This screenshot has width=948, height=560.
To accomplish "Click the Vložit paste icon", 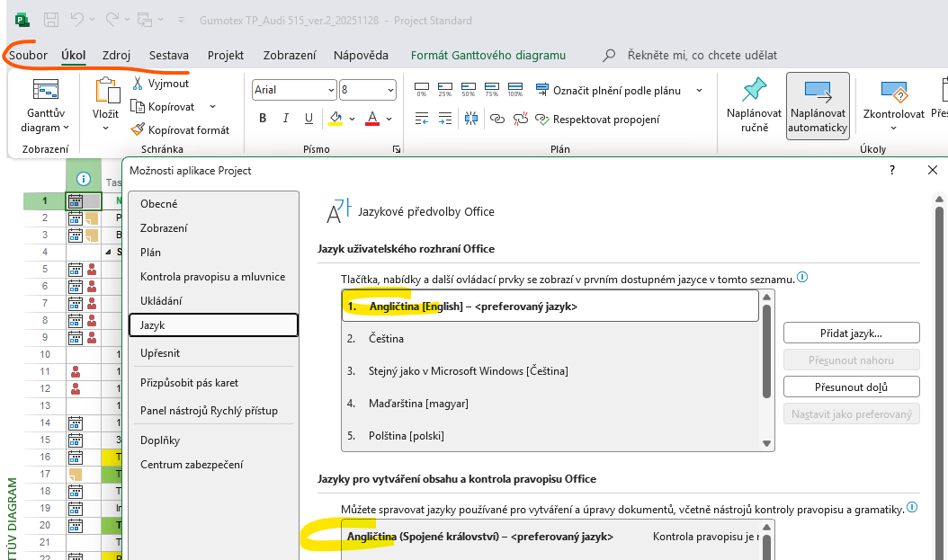I will pyautogui.click(x=108, y=91).
